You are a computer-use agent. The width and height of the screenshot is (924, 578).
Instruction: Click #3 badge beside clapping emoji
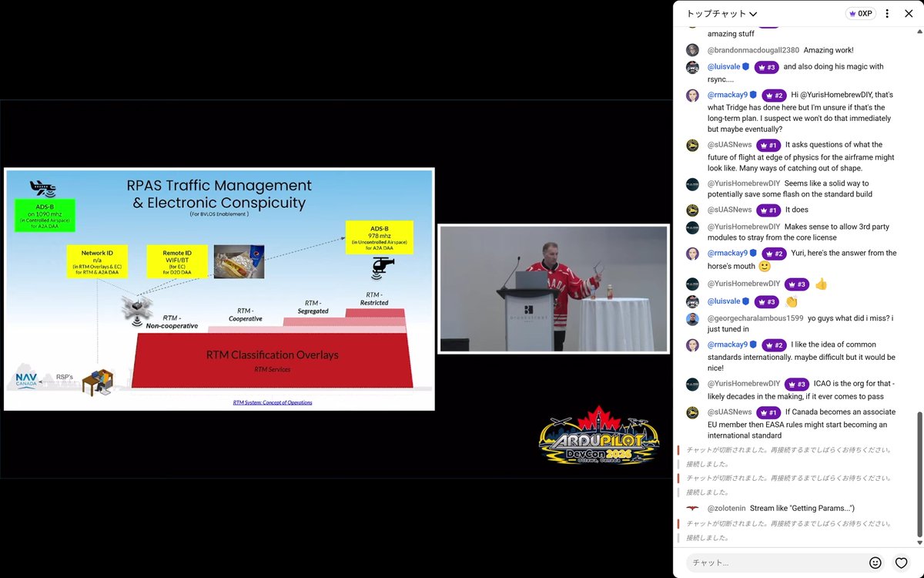click(767, 301)
